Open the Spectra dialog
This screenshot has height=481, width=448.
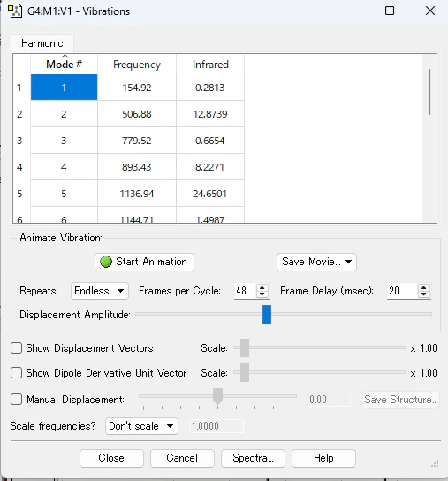[x=253, y=458]
